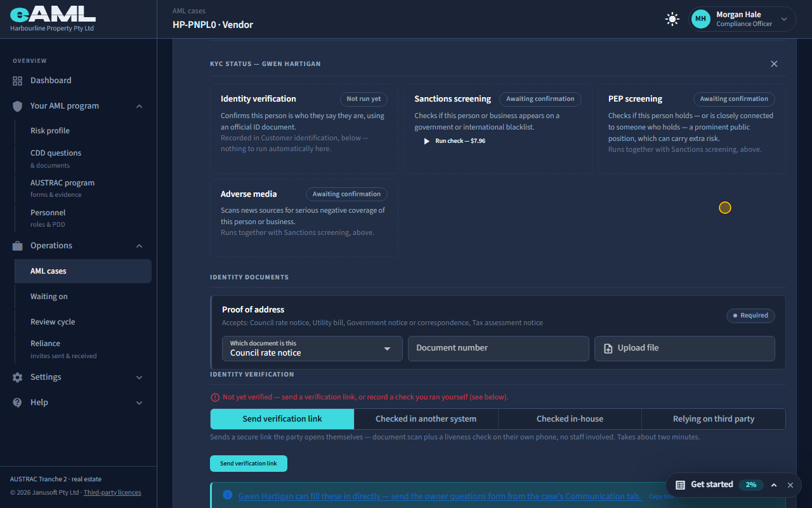This screenshot has height=508, width=812.
Task: Dismiss the Get started widget
Action: tap(790, 485)
